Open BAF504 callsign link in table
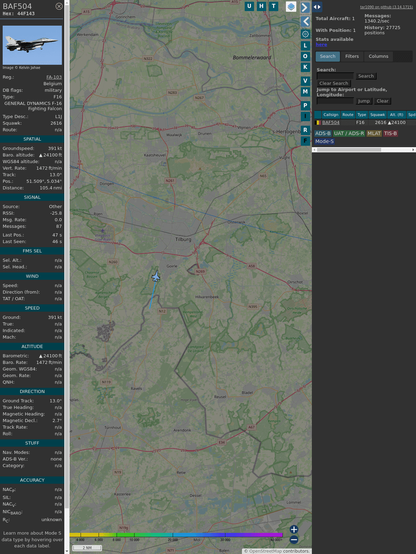416x554 pixels. pos(331,123)
